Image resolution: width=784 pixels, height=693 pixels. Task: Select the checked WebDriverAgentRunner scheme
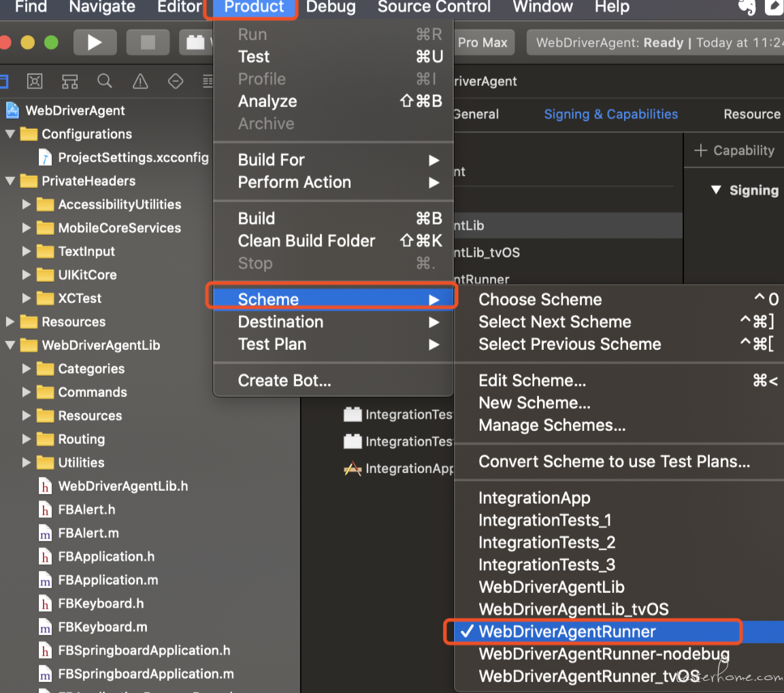tap(619, 632)
